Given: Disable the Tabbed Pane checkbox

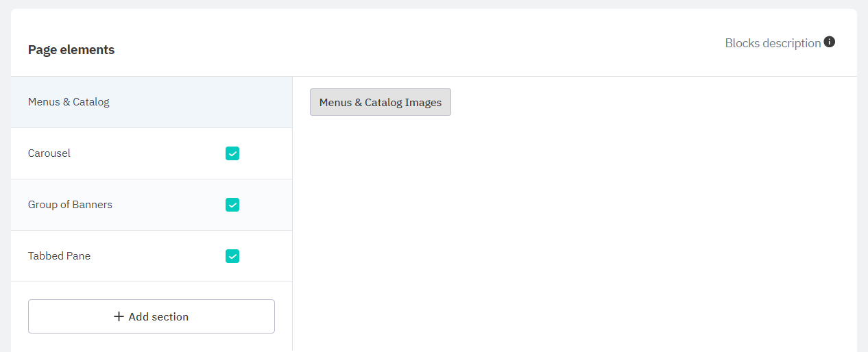Looking at the screenshot, I should 232,256.
